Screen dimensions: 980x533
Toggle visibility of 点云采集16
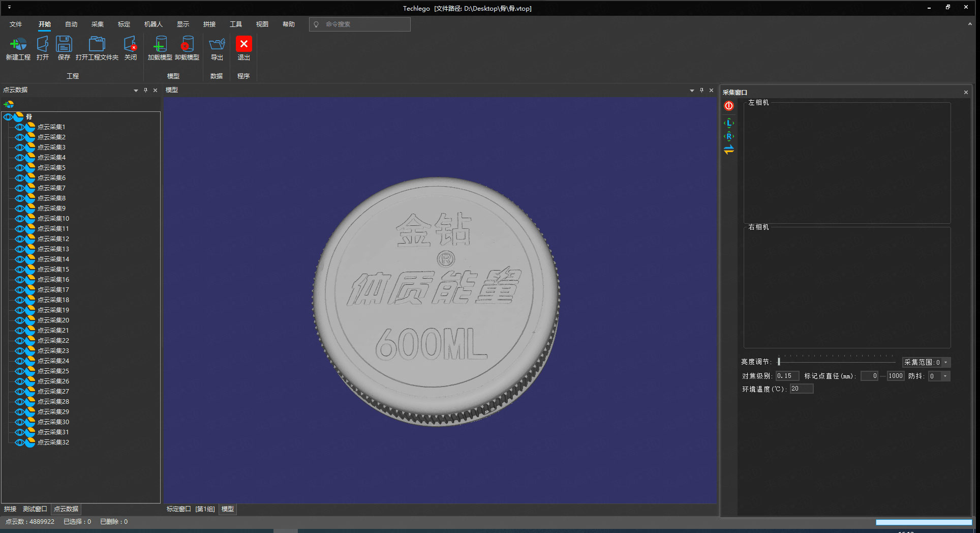[x=20, y=280]
